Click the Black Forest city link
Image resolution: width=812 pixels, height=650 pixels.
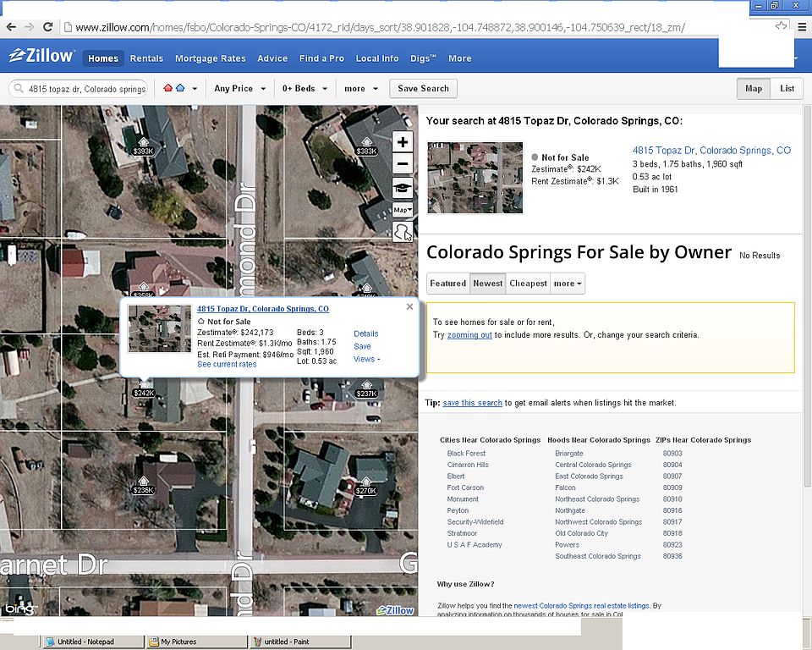pos(466,454)
